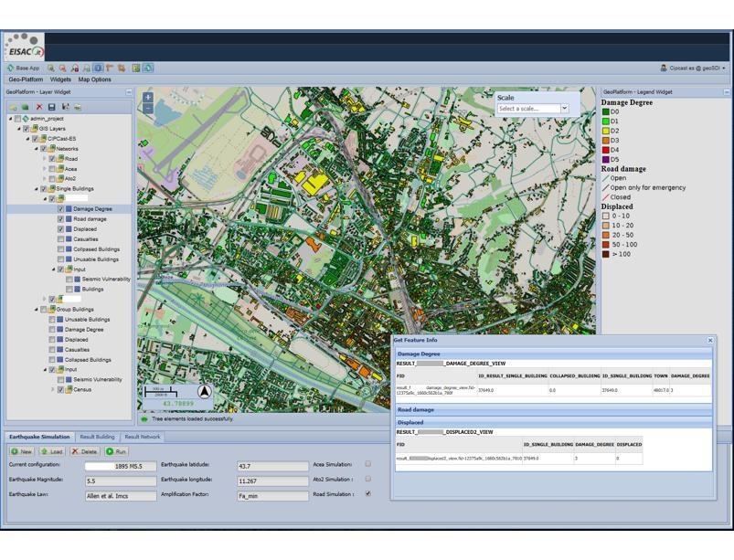Collapse the Group Buildings node arrow
The width and height of the screenshot is (734, 560).
pos(37,310)
